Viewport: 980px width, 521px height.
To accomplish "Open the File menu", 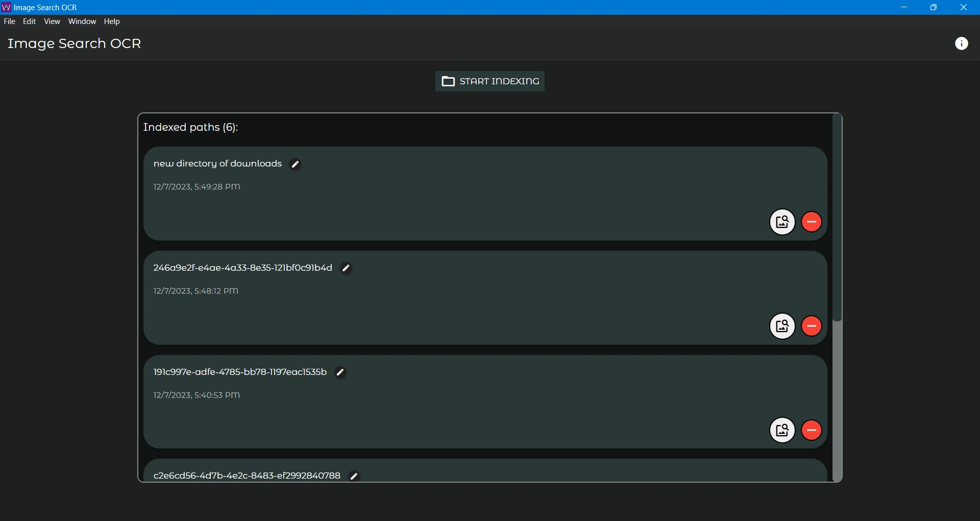I will pyautogui.click(x=10, y=21).
